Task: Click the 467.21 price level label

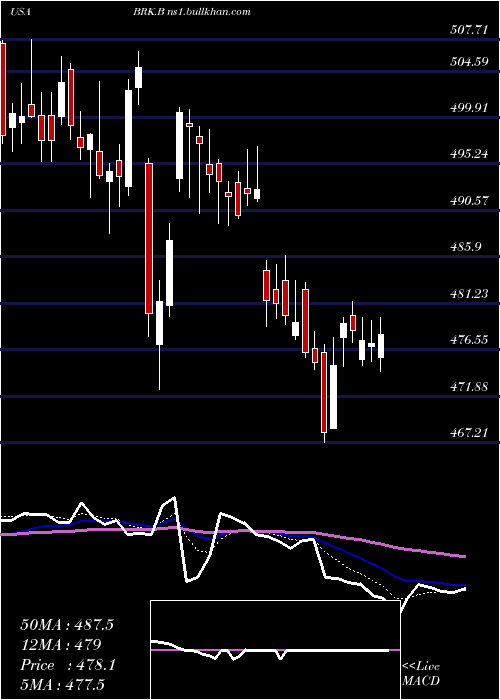Action: (470, 432)
